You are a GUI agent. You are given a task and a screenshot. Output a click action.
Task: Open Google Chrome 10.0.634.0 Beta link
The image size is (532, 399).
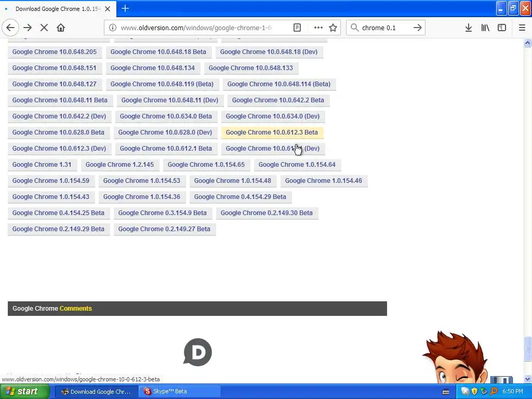click(166, 116)
